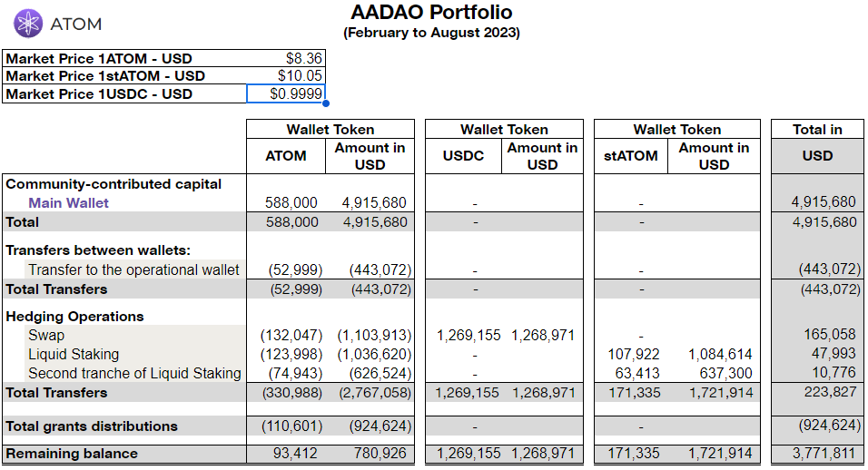
Task: Select the 'Transfer to the operational wallet' row label
Action: [134, 269]
